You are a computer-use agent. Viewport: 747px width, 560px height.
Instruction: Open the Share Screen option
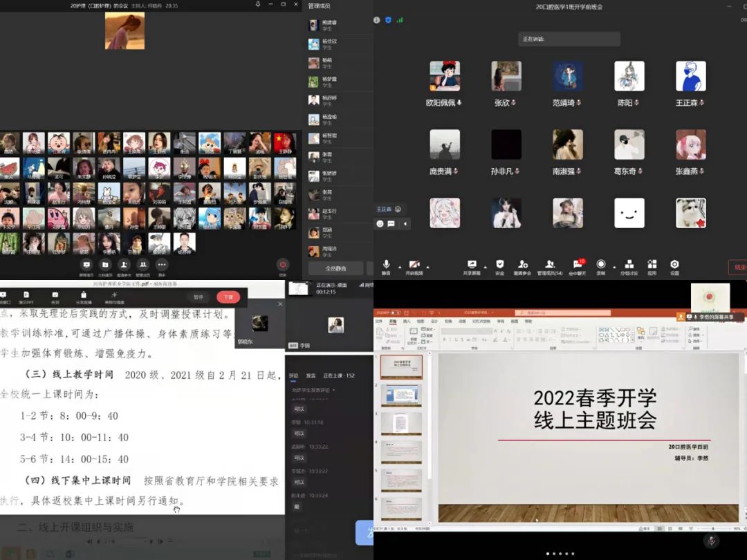[x=472, y=265]
